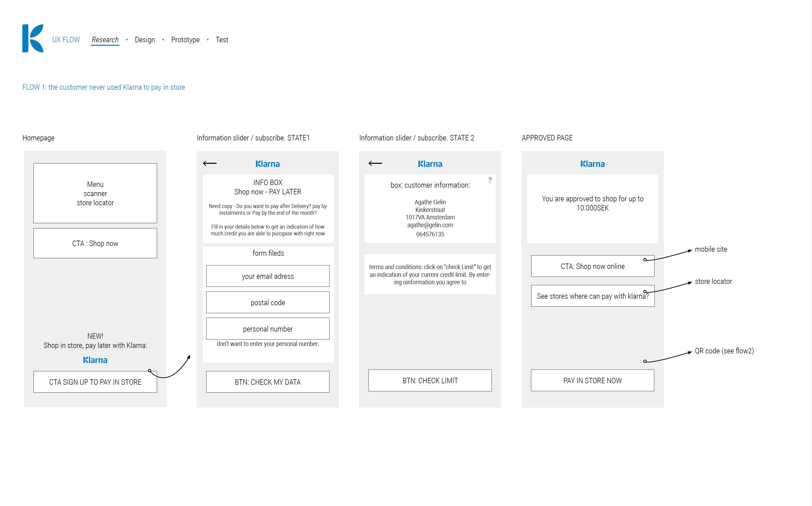Click CTA: Shop now online button
812x506 pixels.
coord(593,266)
